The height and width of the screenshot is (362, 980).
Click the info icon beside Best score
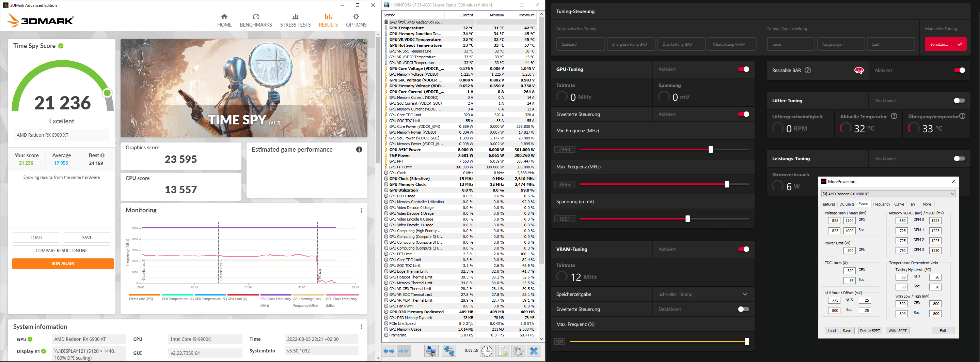point(102,155)
